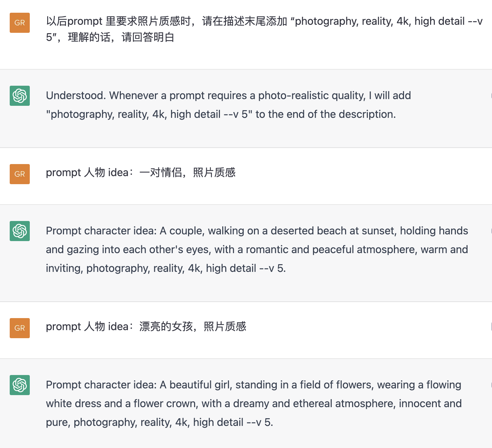Click the GR avatar beside the first Chinese message

pyautogui.click(x=20, y=23)
